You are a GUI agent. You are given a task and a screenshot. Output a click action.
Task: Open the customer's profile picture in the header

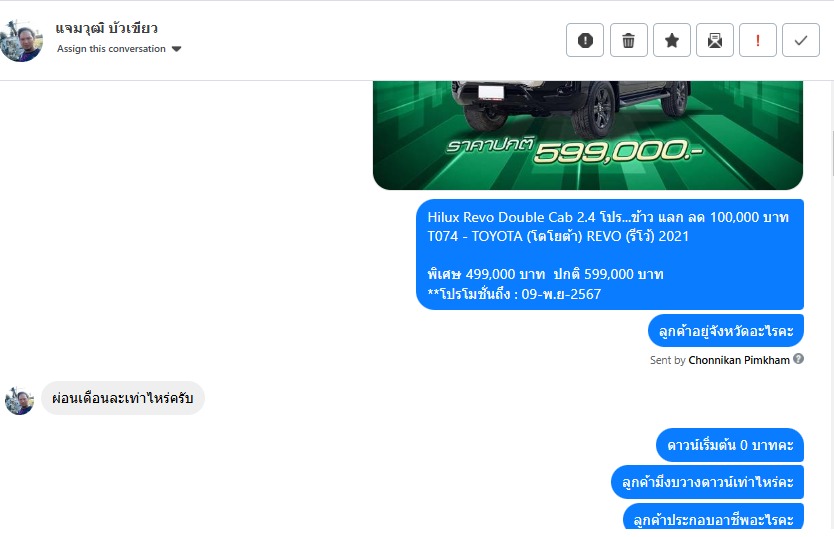(x=21, y=41)
